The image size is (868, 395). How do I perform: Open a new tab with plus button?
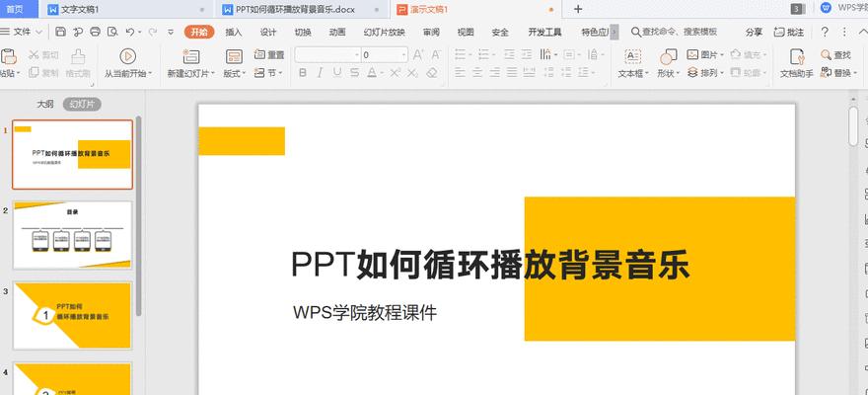coord(578,9)
